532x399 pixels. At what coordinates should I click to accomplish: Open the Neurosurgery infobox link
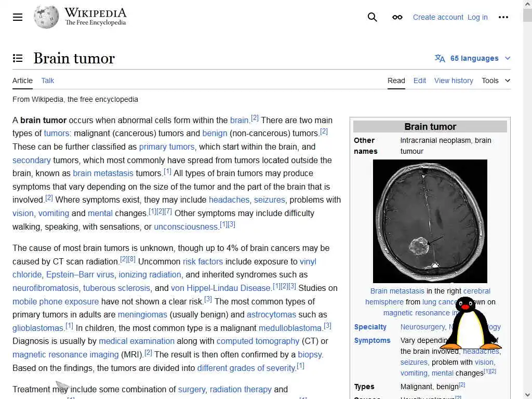click(x=422, y=327)
